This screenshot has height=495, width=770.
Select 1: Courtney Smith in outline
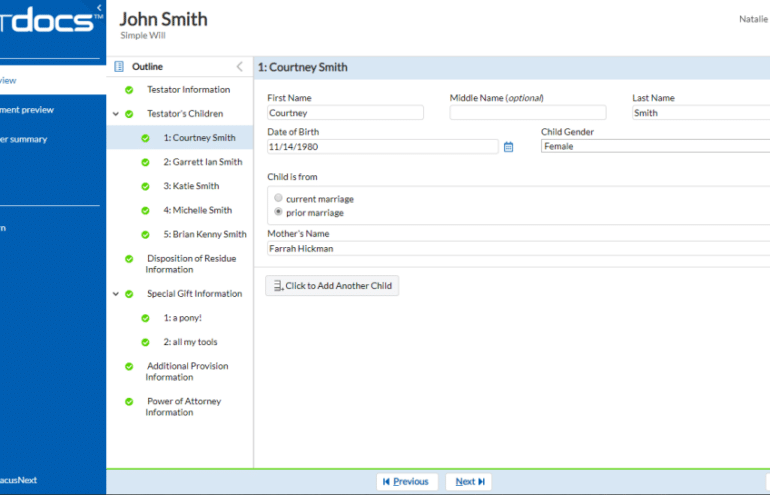click(x=199, y=138)
